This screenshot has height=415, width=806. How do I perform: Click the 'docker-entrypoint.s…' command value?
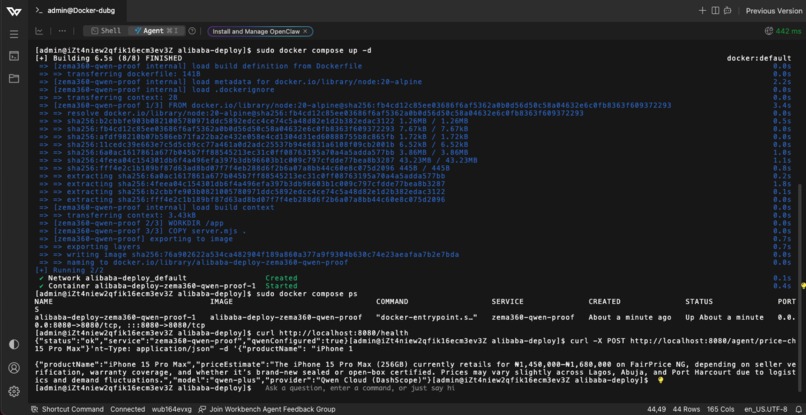pos(427,317)
